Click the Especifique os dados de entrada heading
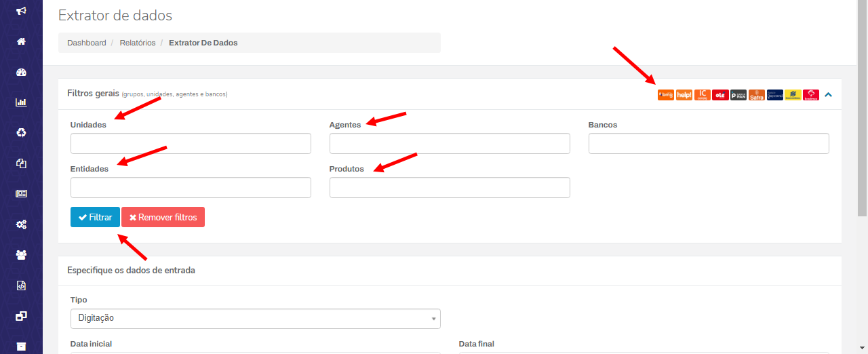The image size is (868, 354). [131, 270]
